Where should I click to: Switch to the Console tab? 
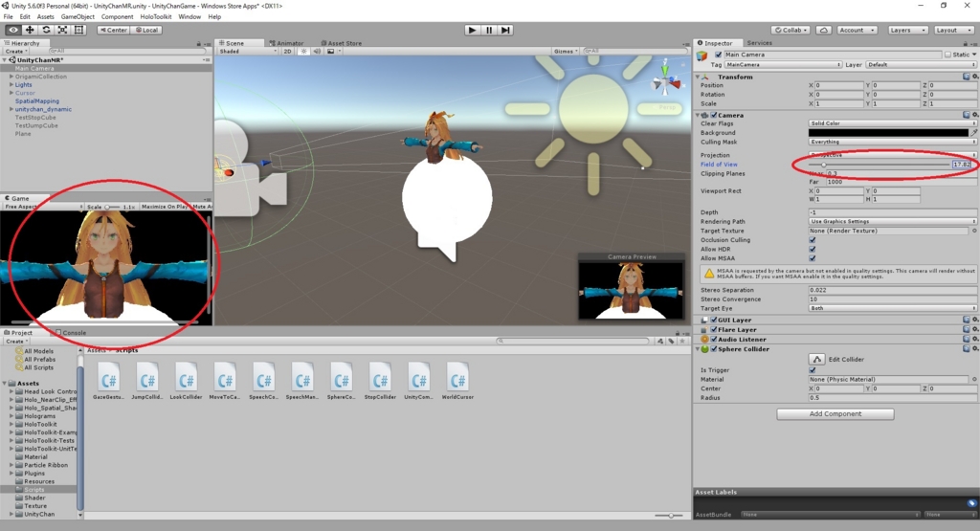pos(71,332)
